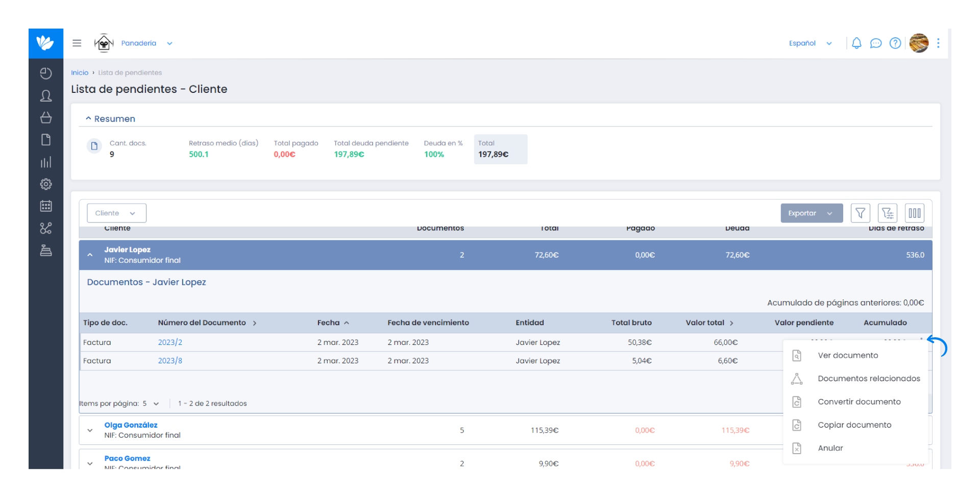Expand the Paco Gomez client row
The height and width of the screenshot is (497, 980).
coord(90,464)
